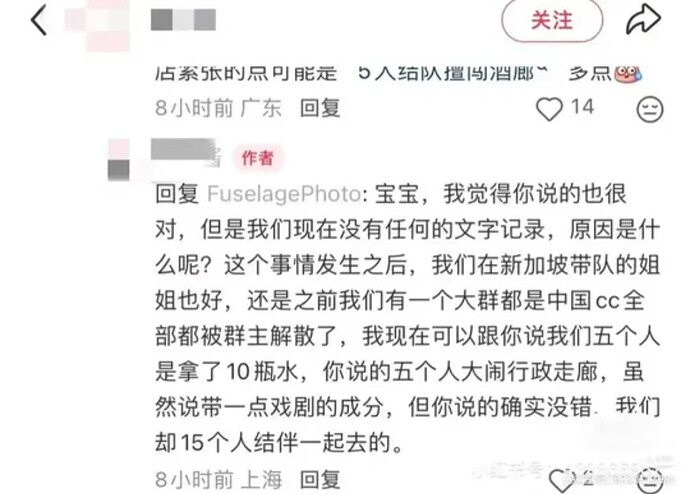Tap the 8小时前 广东 timestamp
This screenshot has height=494, width=690.
(x=218, y=108)
